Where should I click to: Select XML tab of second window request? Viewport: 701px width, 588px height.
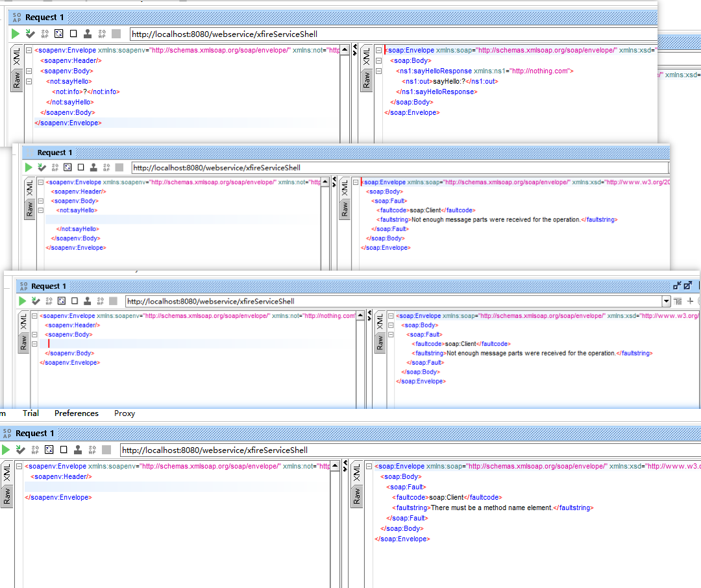pyautogui.click(x=29, y=188)
